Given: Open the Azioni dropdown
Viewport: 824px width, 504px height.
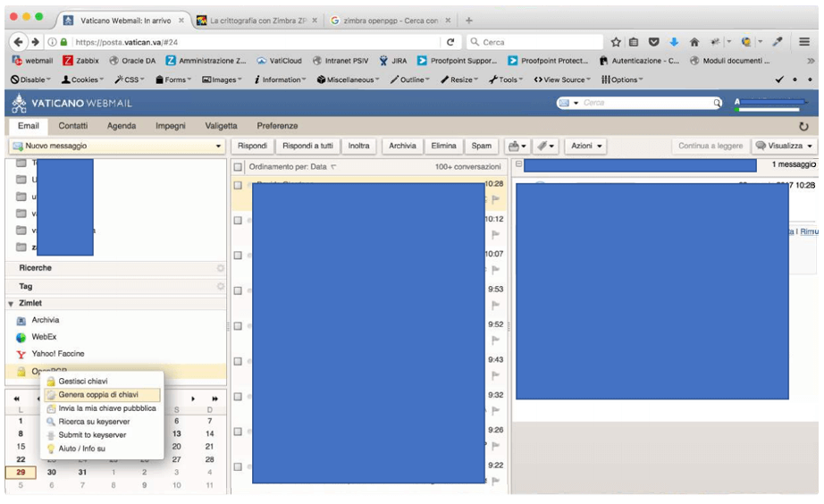Looking at the screenshot, I should 586,146.
